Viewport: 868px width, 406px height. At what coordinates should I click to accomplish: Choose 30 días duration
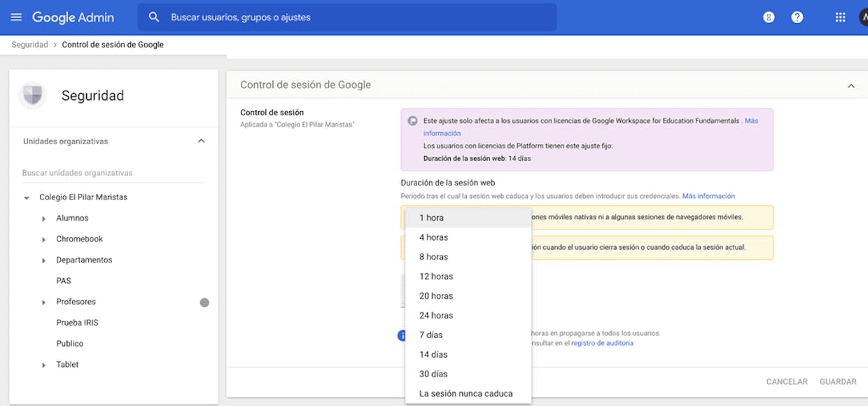468,374
